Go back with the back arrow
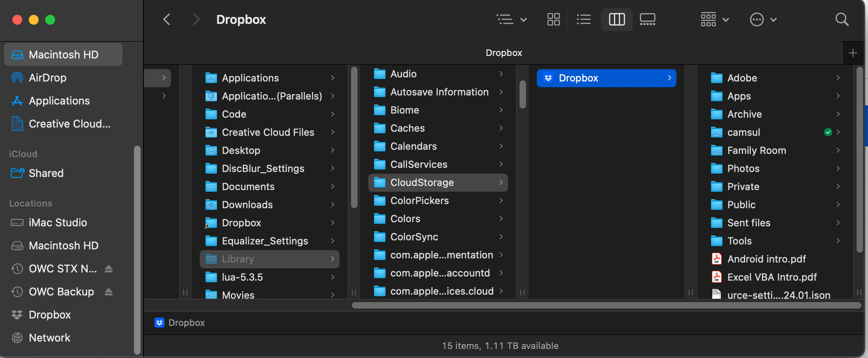 point(166,19)
